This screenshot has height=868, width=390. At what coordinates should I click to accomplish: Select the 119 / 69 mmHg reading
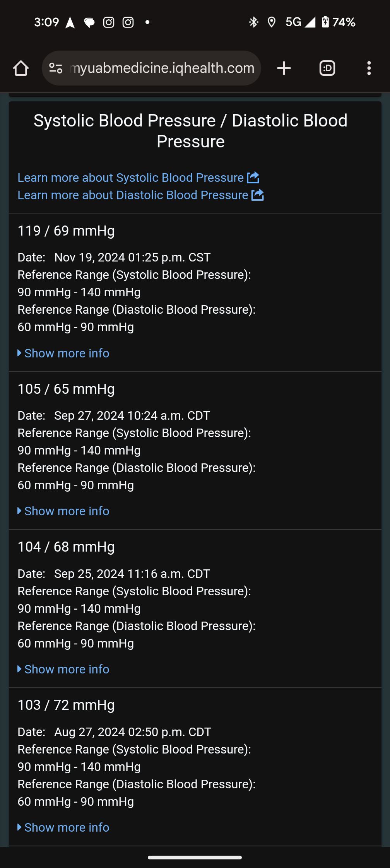[66, 231]
